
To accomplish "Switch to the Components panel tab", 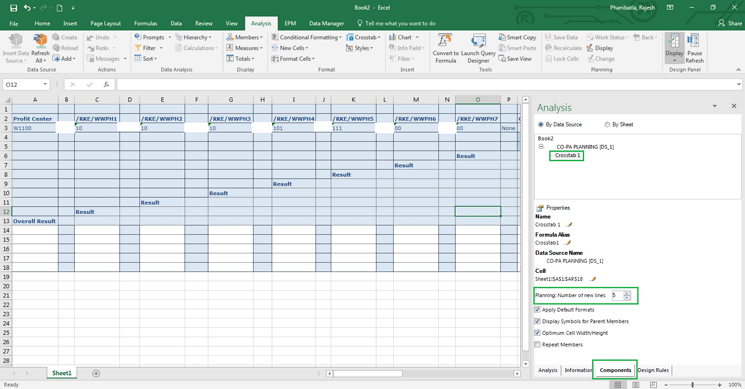I will [615, 370].
